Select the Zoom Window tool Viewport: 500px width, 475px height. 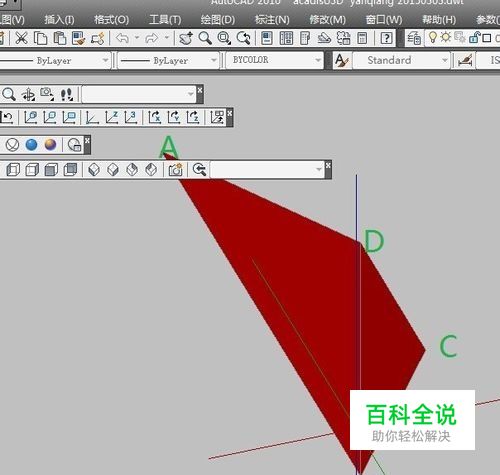click(x=224, y=38)
